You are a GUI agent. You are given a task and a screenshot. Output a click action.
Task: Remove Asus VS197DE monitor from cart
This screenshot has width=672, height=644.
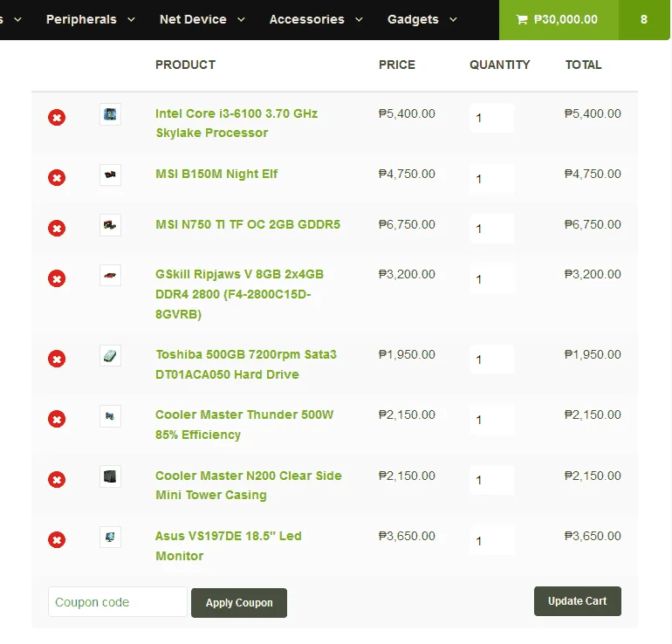tap(57, 540)
